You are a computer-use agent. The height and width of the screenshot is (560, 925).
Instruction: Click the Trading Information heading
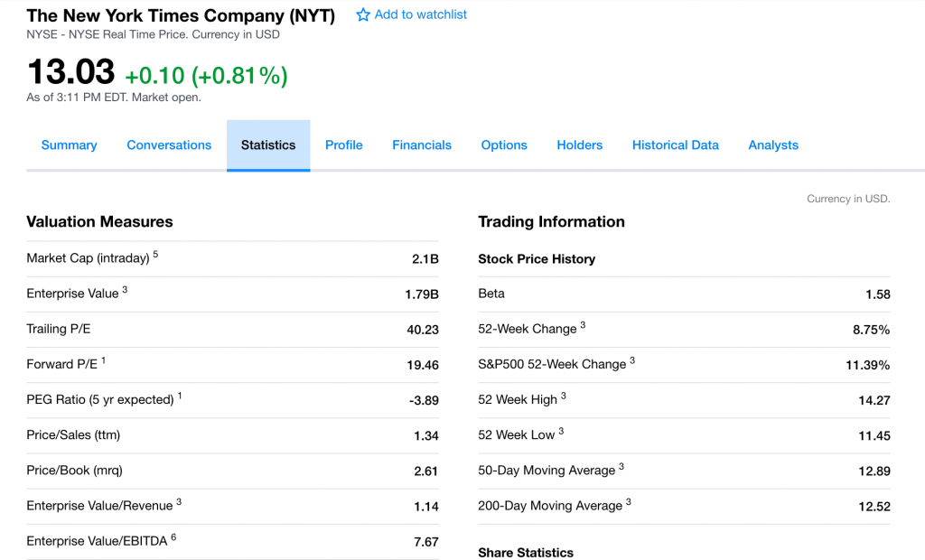(x=552, y=222)
